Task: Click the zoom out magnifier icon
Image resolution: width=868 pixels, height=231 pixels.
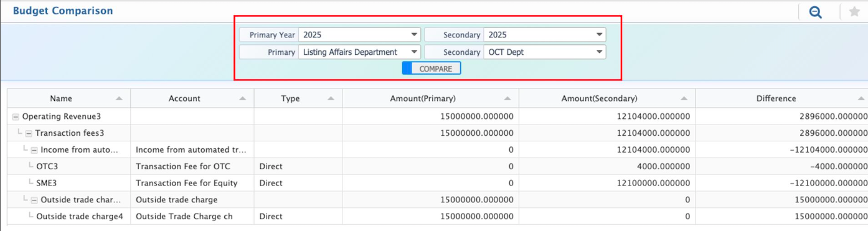Action: (815, 11)
